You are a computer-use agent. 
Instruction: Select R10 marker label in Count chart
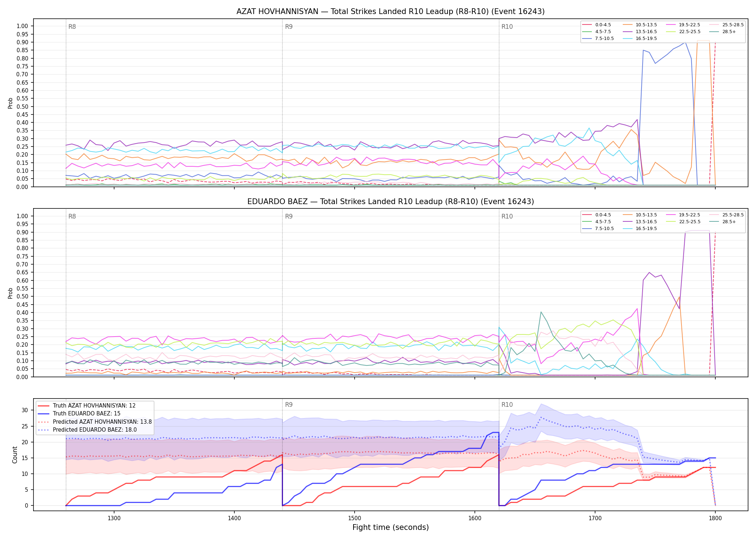click(x=507, y=405)
